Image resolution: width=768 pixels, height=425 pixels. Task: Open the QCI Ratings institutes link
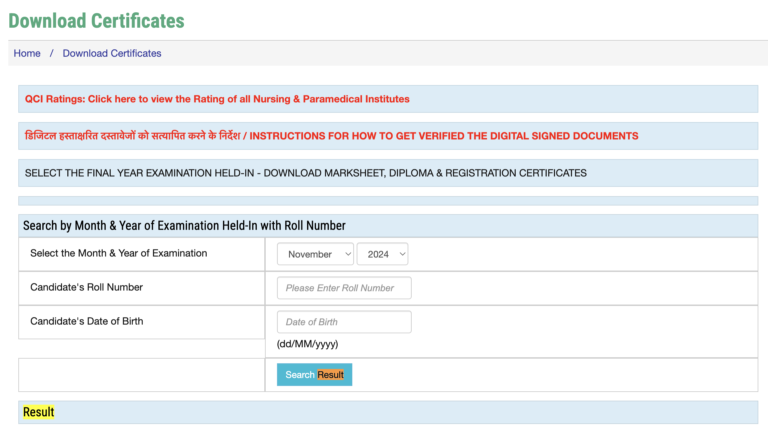tap(217, 99)
